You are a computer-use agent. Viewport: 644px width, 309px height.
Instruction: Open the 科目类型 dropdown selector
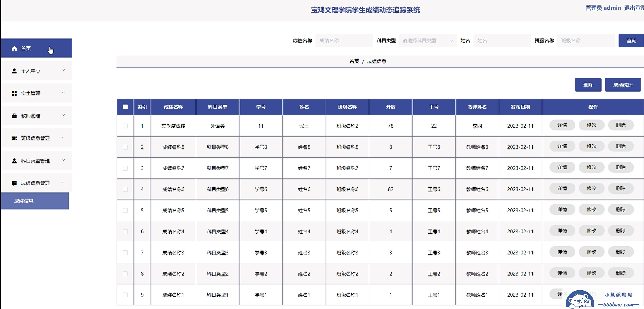point(428,41)
